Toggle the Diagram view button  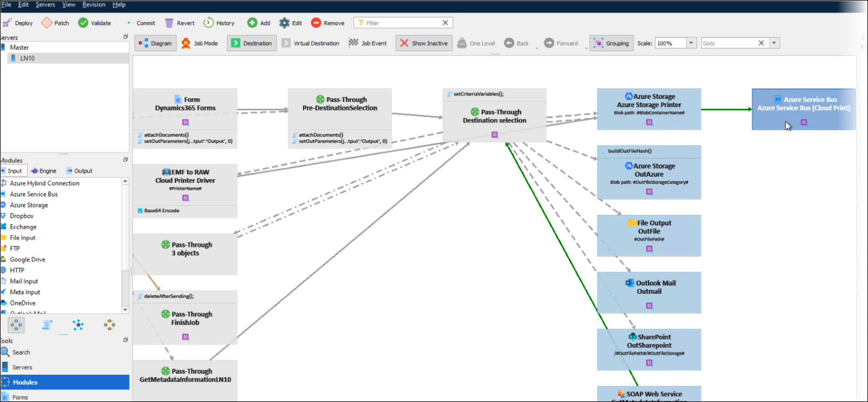(155, 43)
